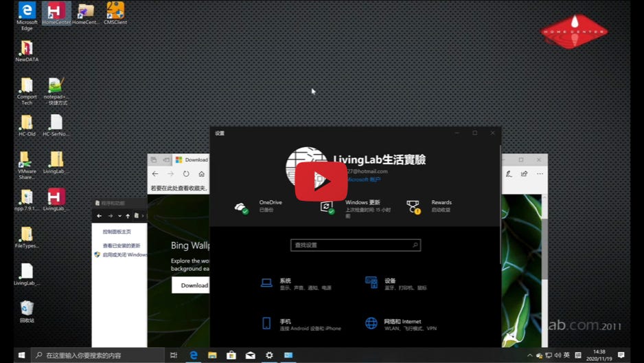Open the 设备 (Devices) settings category
Screen dimensions: 644x363
click(396, 284)
